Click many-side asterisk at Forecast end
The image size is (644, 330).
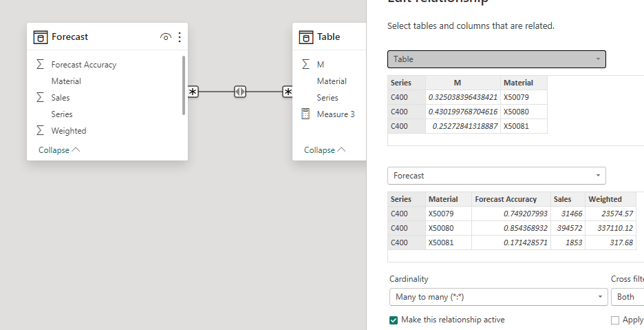point(193,92)
